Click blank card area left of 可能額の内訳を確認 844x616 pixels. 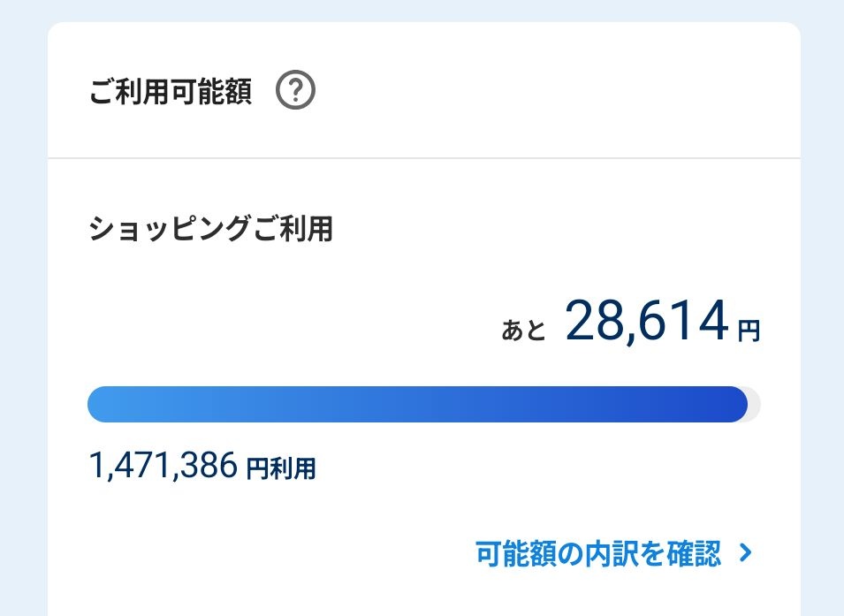(x=265, y=554)
